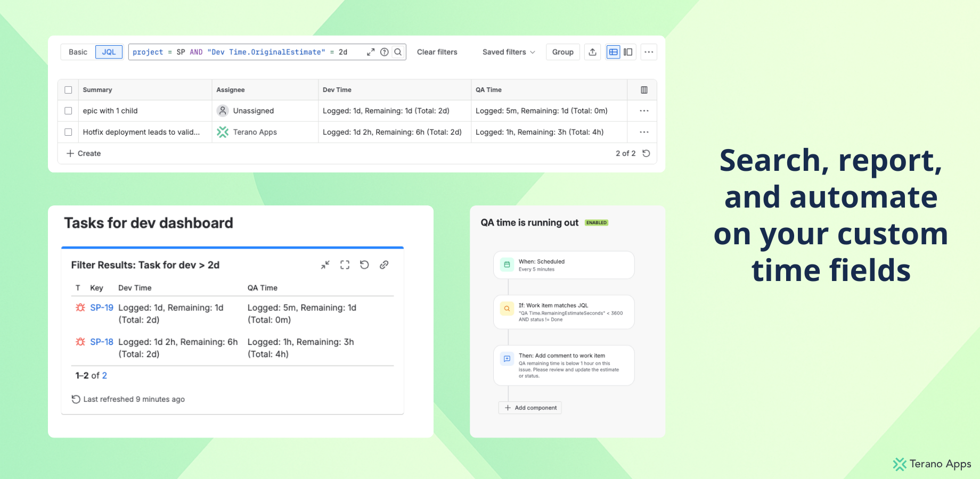Open more options menu for epic row
This screenshot has height=479, width=980.
pyautogui.click(x=644, y=111)
